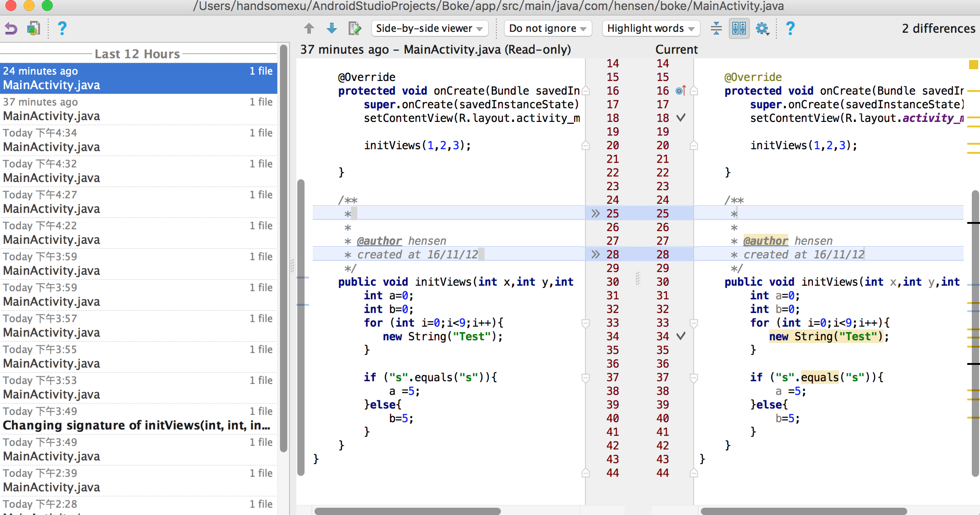980x515 pixels.
Task: Click '2 differences' label
Action: pyautogui.click(x=938, y=29)
